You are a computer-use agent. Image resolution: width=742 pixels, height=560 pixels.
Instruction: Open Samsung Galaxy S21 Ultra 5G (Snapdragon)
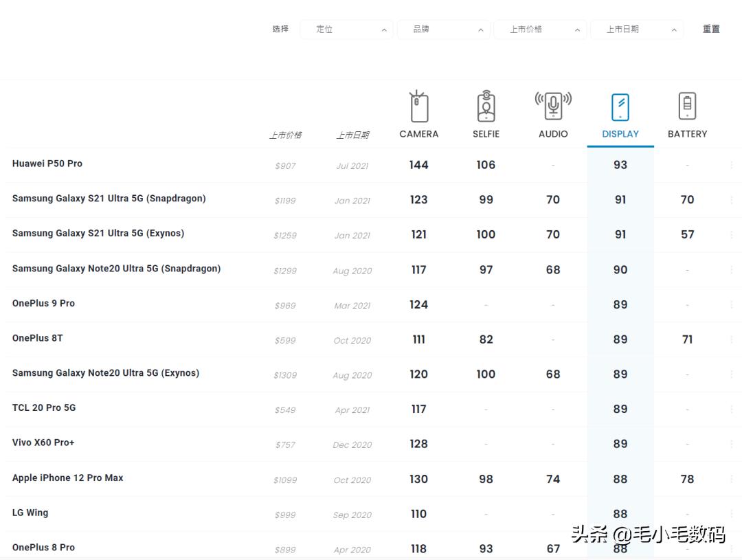[109, 199]
